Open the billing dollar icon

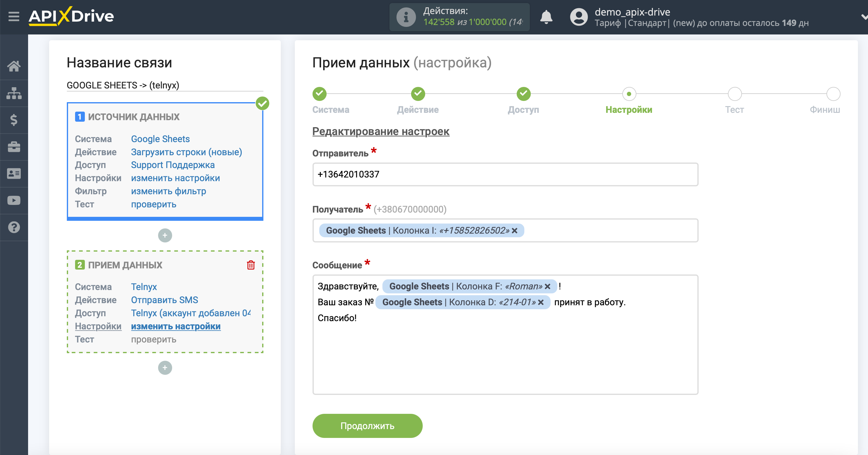14,120
